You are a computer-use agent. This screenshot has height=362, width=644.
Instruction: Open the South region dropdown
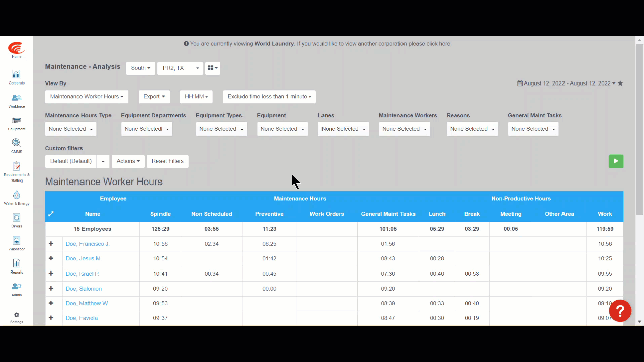[141, 68]
